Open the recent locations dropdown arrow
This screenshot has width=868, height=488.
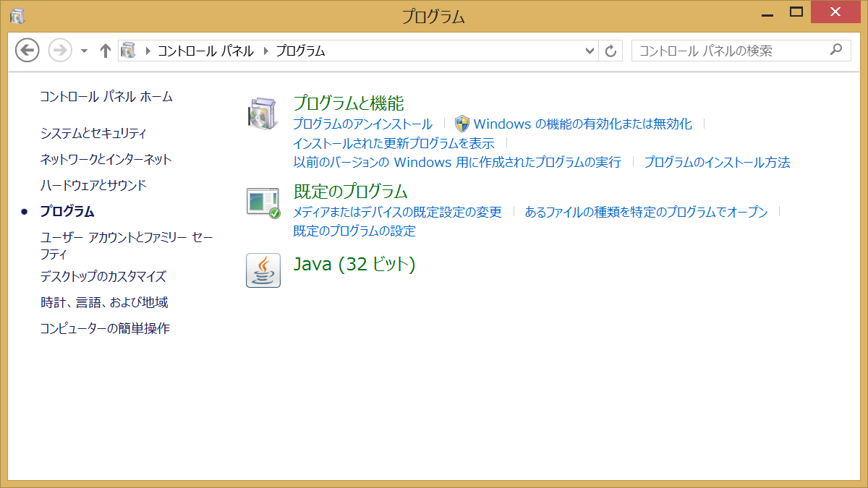point(84,51)
